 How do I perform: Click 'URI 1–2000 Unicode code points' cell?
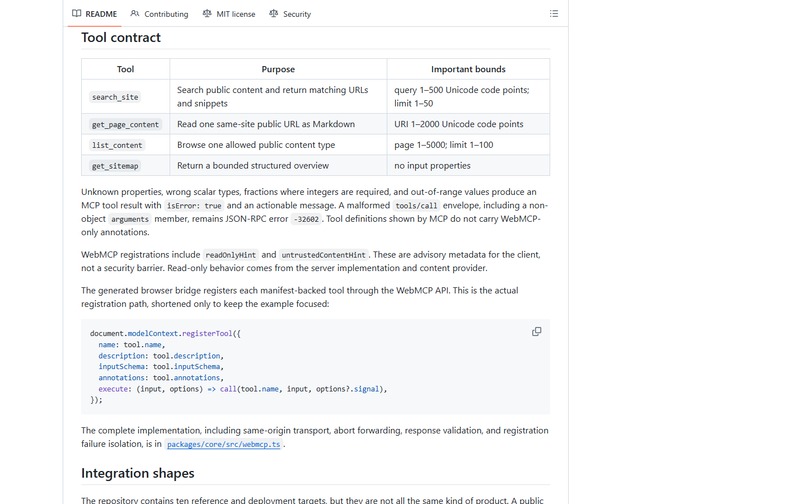[468, 124]
